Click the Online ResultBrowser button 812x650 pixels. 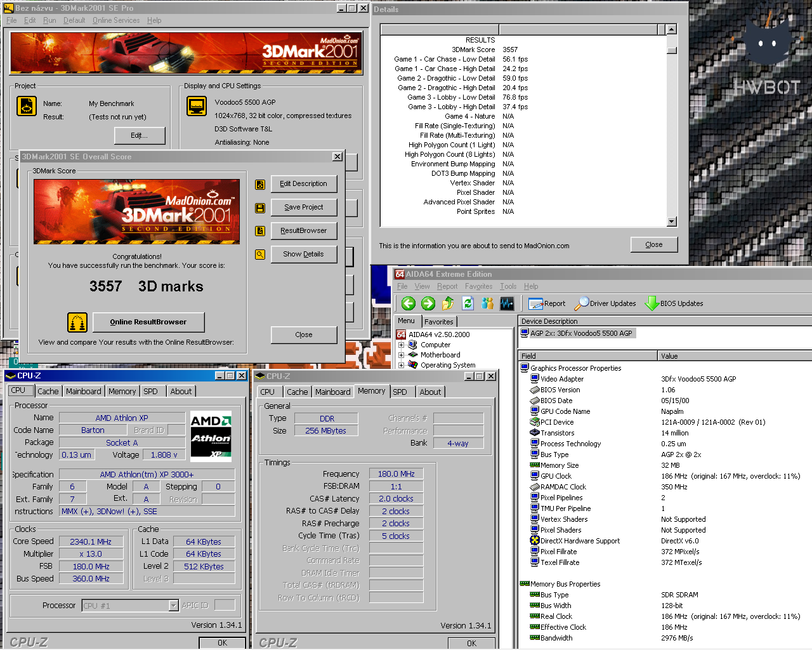(148, 322)
